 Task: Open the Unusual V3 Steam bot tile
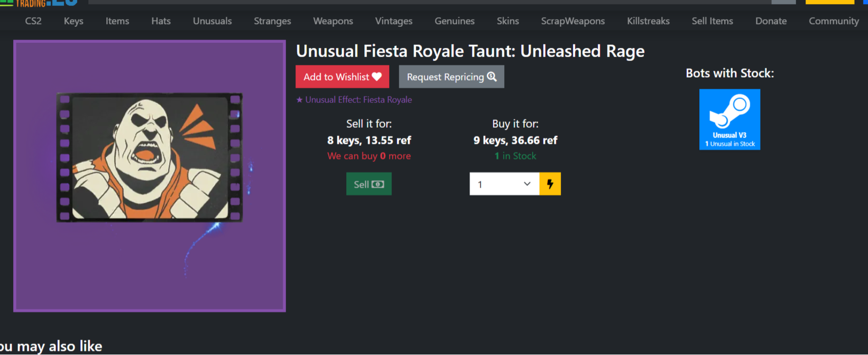(730, 119)
